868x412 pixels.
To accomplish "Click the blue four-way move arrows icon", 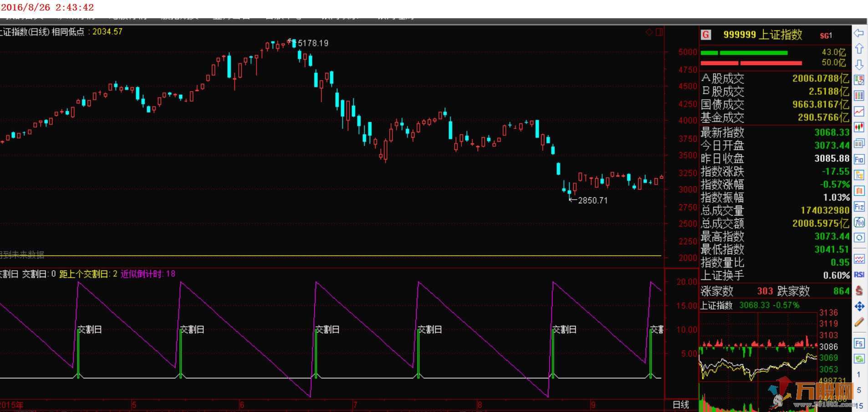I will pos(859,306).
